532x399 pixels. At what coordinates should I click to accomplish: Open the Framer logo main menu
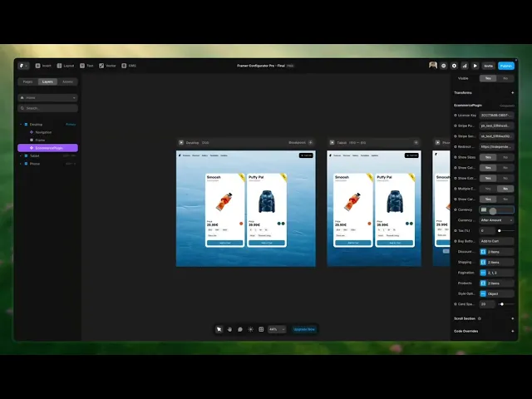click(23, 66)
